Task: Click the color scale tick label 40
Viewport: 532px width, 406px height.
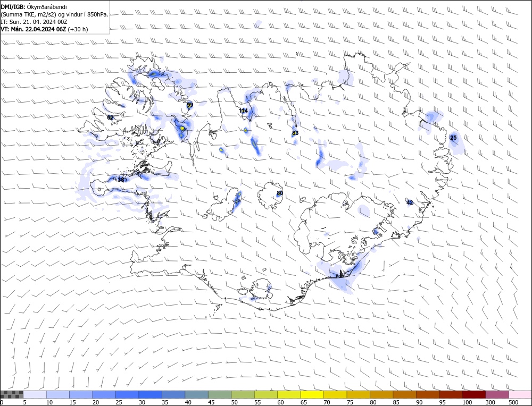Action: tap(188, 402)
